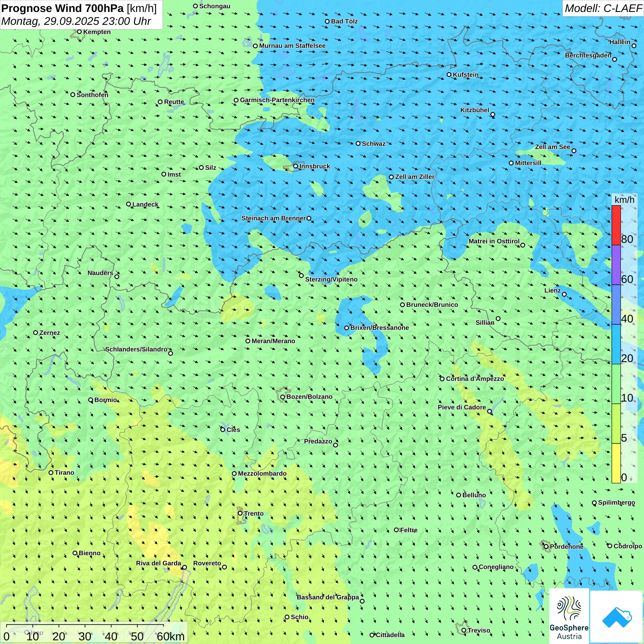Click the Mittersill label
This screenshot has width=644, height=644.
[x=528, y=163]
